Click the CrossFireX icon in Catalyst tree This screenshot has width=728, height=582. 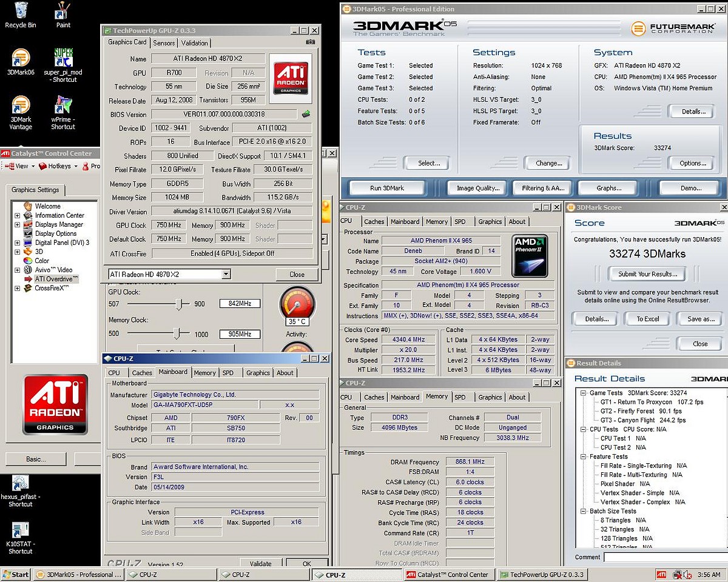pyautogui.click(x=27, y=288)
